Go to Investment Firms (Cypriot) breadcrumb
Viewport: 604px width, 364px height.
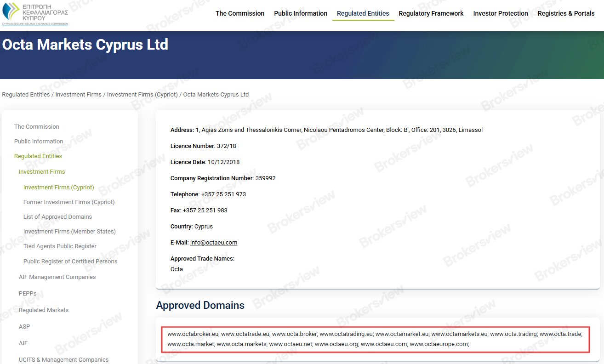point(142,95)
